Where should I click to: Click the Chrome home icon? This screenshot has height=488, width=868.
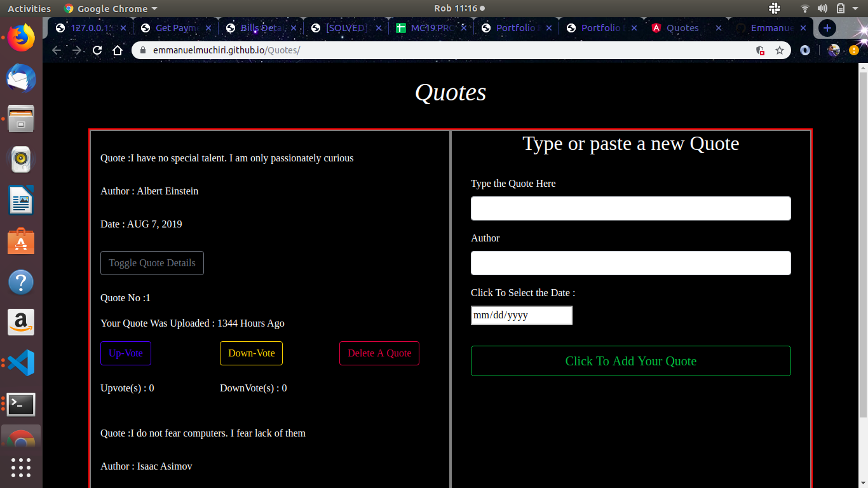[x=117, y=50]
